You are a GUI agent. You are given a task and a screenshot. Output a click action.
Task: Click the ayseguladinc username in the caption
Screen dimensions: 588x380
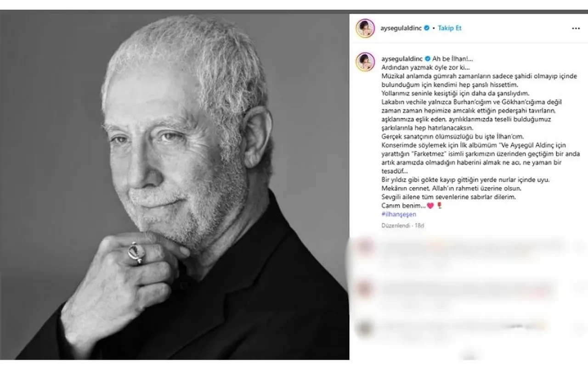(x=402, y=59)
